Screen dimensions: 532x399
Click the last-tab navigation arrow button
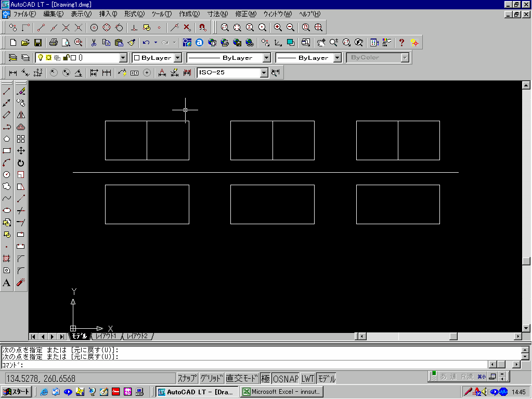(61, 337)
